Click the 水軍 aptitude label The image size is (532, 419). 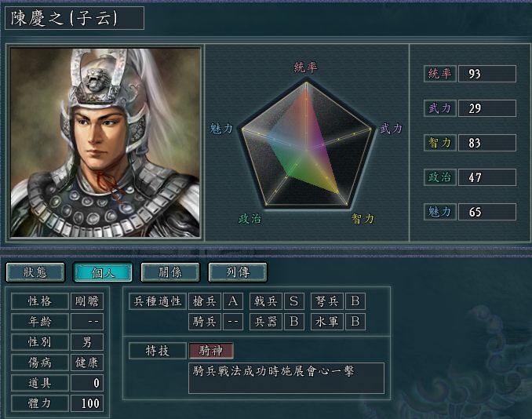pyautogui.click(x=326, y=322)
